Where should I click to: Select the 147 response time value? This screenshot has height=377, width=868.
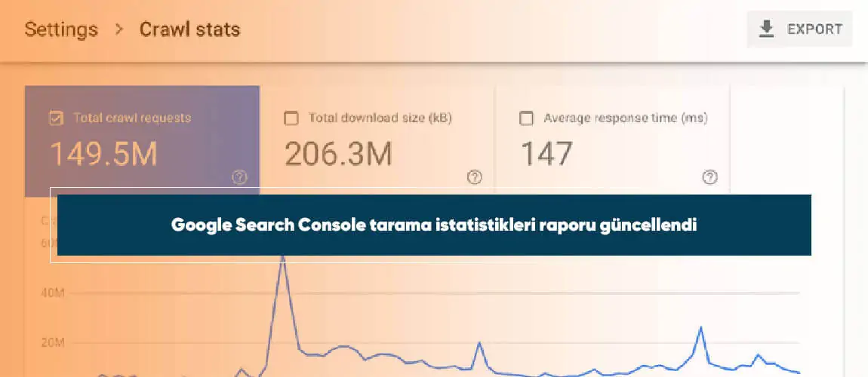tap(546, 153)
